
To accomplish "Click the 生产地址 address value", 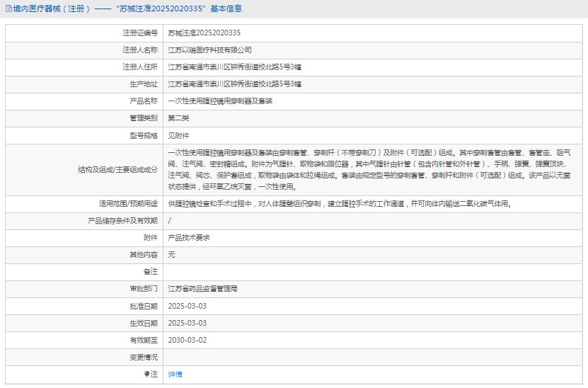I will (234, 84).
